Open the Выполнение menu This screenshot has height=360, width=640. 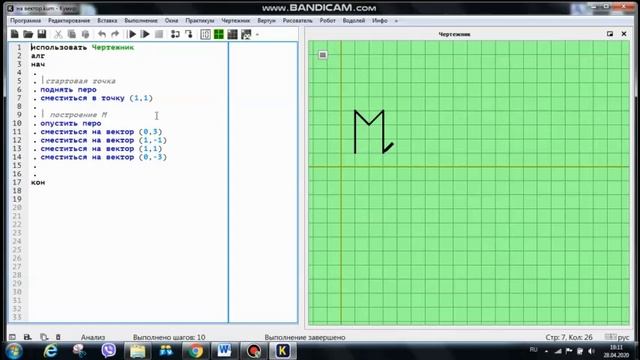coord(141,20)
